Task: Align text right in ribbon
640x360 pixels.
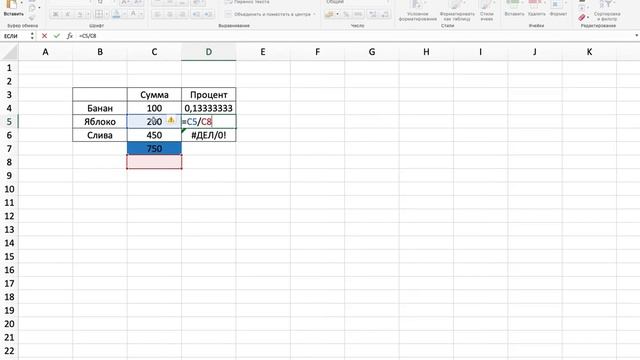Action: click(182, 14)
